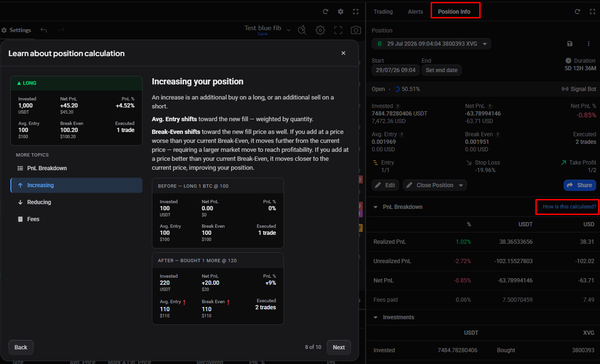Click the Edit position button

coord(385,185)
